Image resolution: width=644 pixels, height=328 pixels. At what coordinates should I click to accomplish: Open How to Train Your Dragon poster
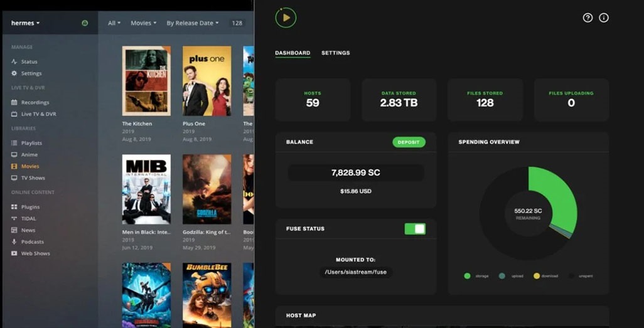click(146, 295)
